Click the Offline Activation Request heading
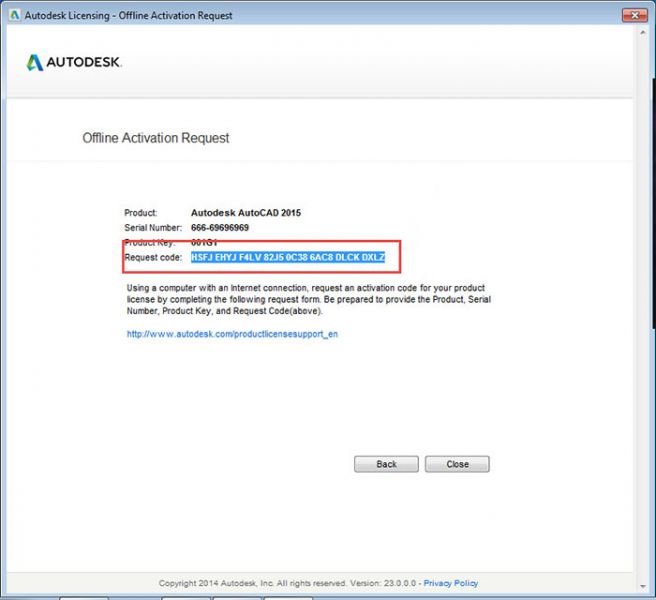656x600 pixels. (156, 138)
